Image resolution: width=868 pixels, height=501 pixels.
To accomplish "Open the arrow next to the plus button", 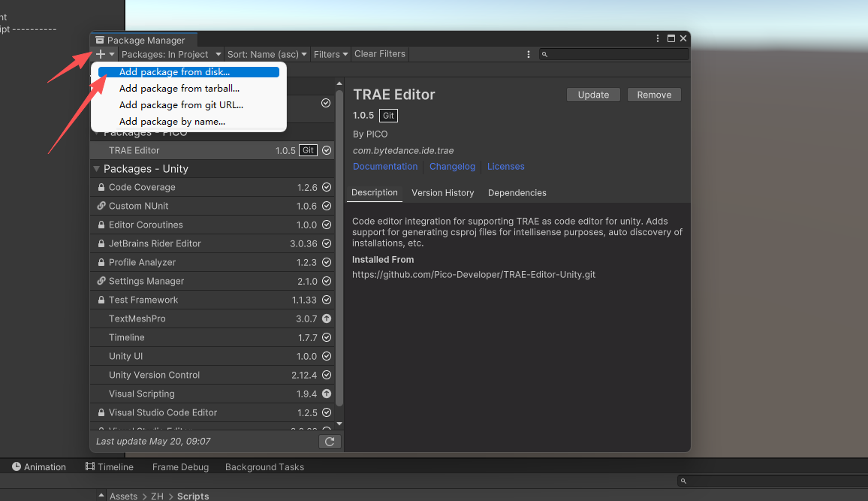I will tap(112, 54).
